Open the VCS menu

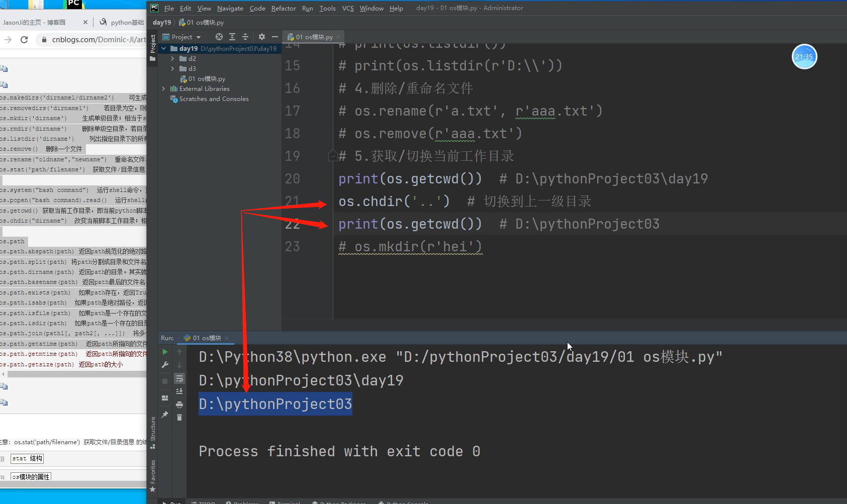(x=348, y=9)
